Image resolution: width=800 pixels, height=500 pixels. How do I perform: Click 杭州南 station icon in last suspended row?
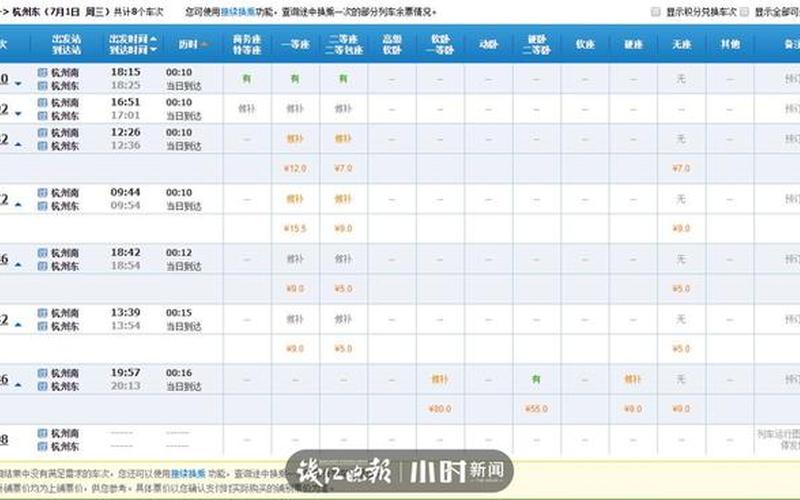click(x=42, y=433)
